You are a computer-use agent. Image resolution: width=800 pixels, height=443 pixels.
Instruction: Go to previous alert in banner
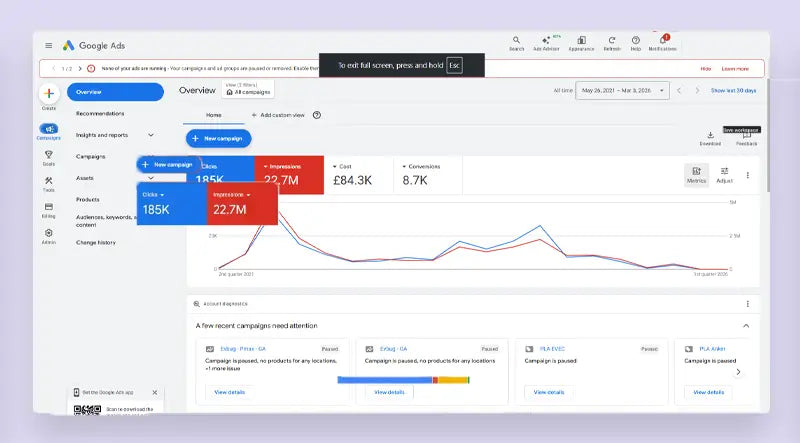54,68
